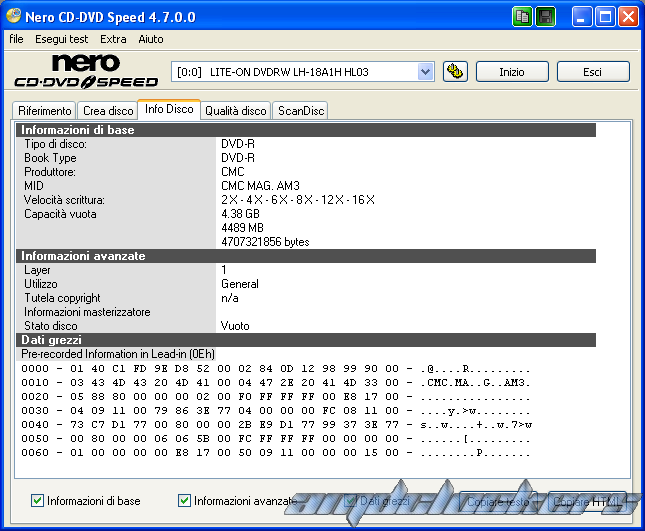Toggle the Informazioni di base checkbox
Image resolution: width=645 pixels, height=531 pixels.
pos(38,500)
